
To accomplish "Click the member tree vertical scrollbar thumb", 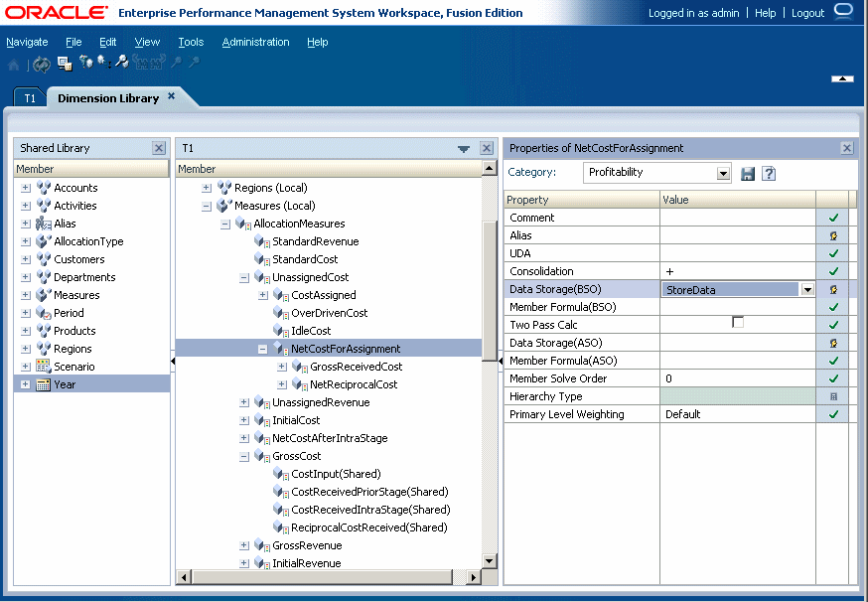I will click(x=489, y=291).
